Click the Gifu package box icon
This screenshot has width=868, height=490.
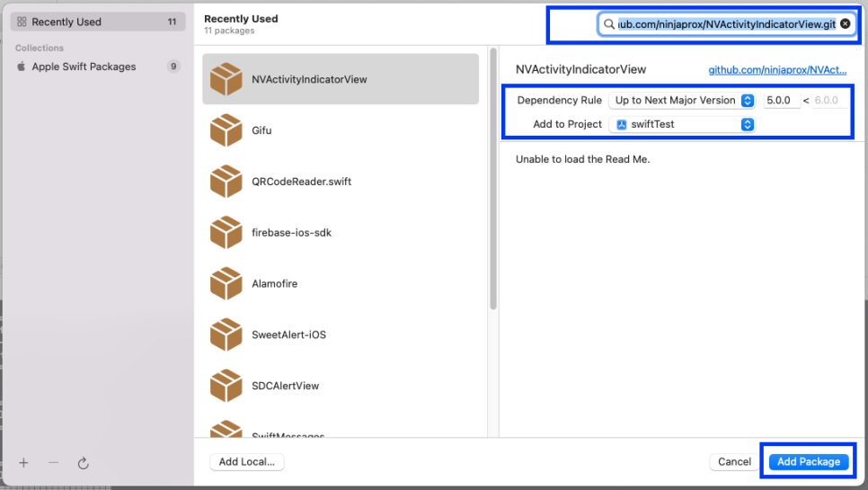click(226, 130)
